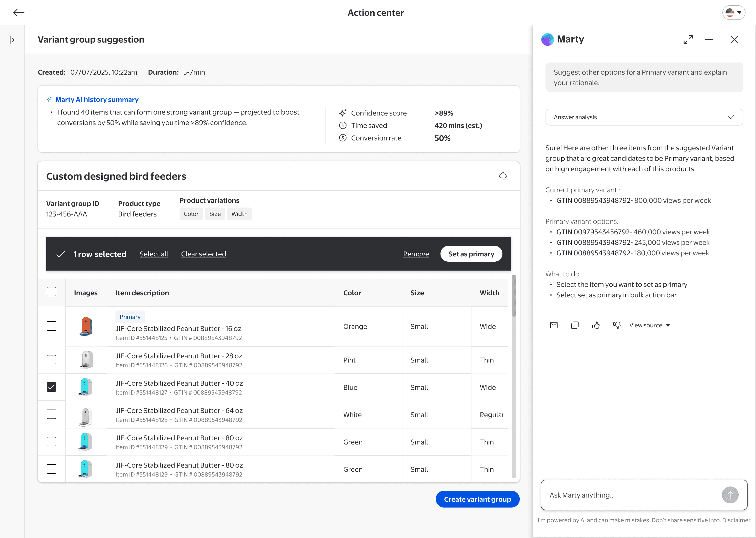Expand the collapsed sidebar panel icon
756x538 pixels.
click(12, 40)
